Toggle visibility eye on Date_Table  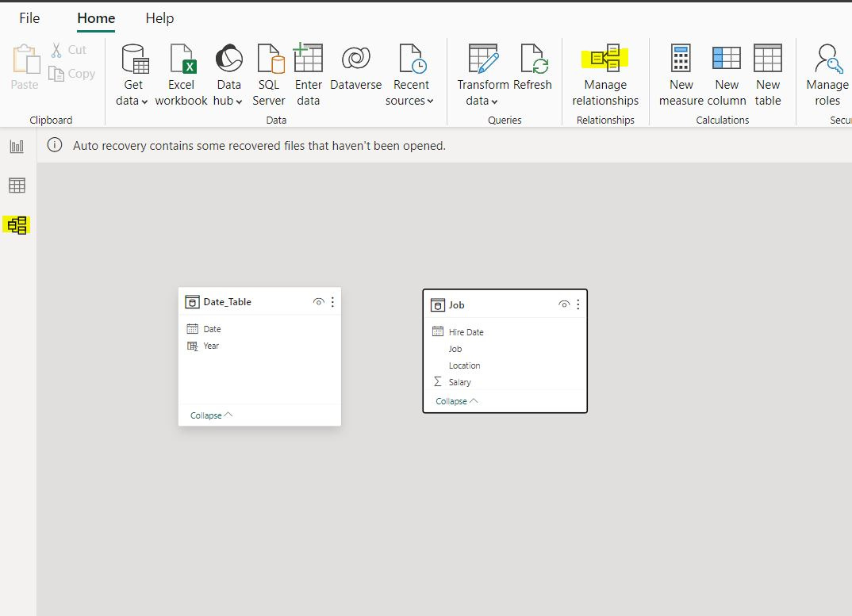[x=319, y=302]
